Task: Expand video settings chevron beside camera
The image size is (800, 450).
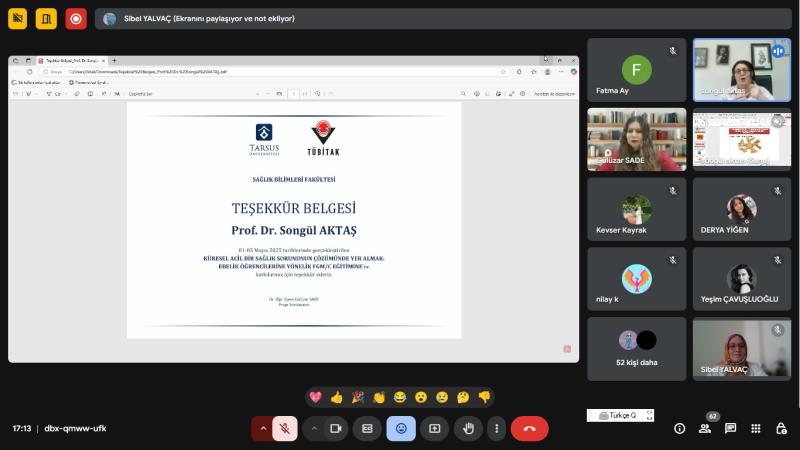Action: [x=314, y=429]
